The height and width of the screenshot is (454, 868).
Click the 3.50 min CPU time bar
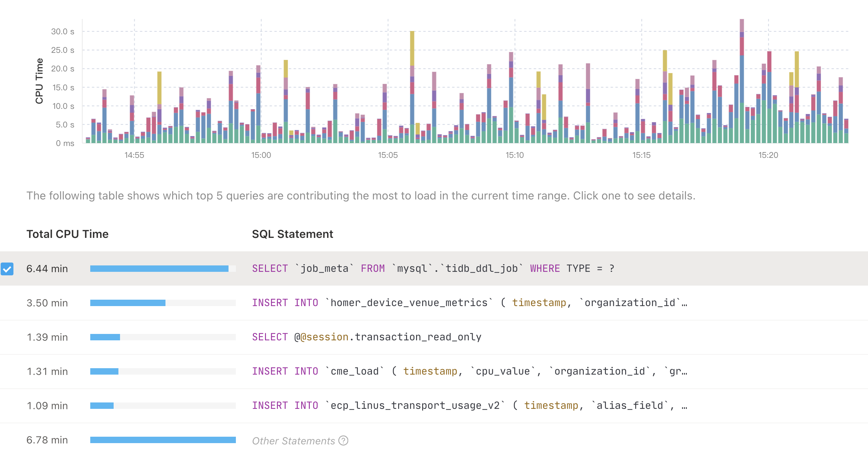pos(128,303)
